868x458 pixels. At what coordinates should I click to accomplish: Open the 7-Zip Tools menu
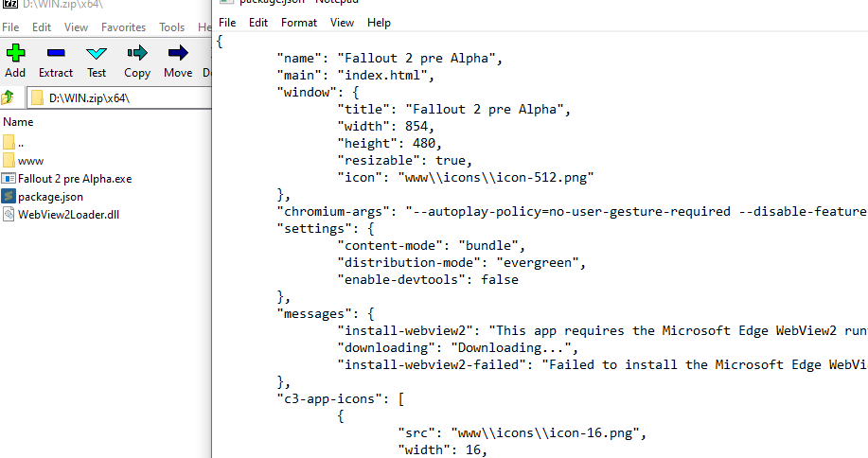pyautogui.click(x=171, y=27)
